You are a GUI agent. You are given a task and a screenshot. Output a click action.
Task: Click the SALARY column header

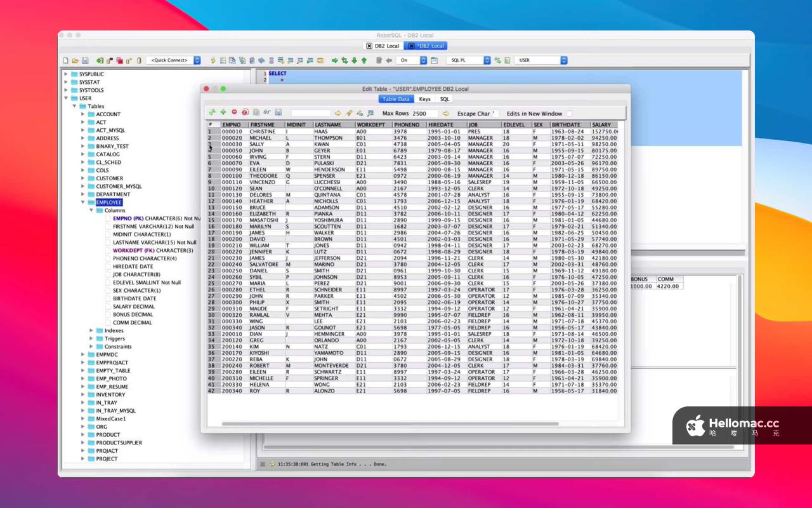(x=603, y=125)
